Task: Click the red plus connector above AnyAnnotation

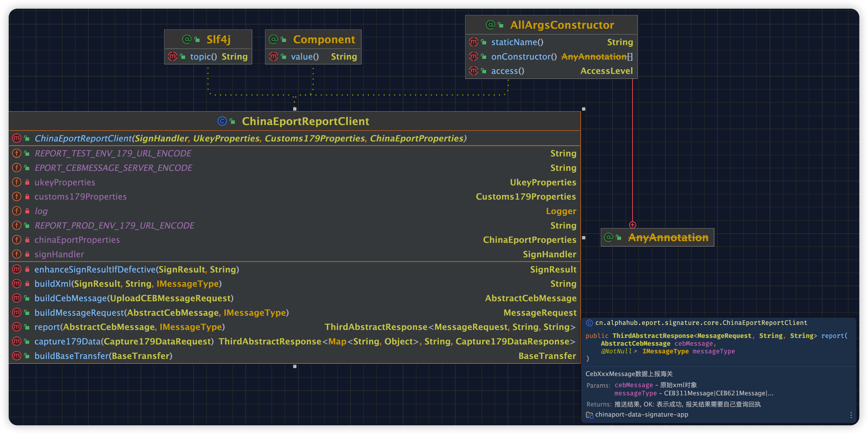Action: point(632,225)
